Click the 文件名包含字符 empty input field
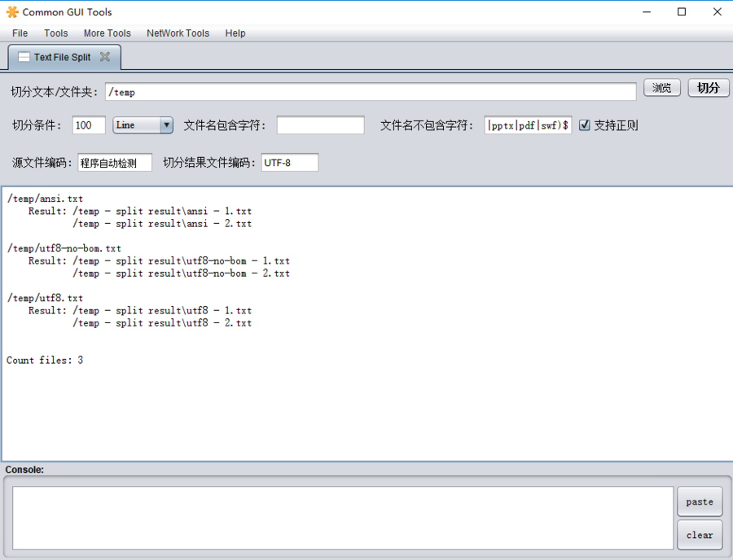Image resolution: width=733 pixels, height=560 pixels. click(x=321, y=125)
